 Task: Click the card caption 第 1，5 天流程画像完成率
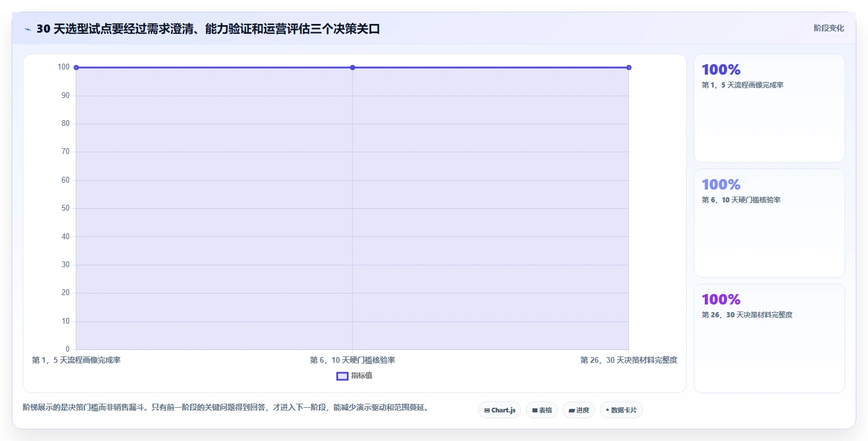[x=743, y=85]
